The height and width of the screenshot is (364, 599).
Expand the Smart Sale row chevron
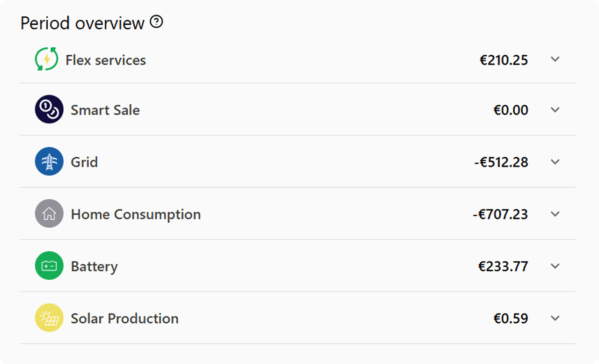pyautogui.click(x=555, y=110)
